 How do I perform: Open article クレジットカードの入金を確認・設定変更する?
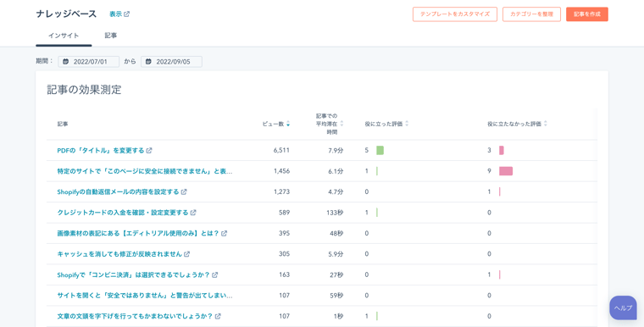pos(123,213)
